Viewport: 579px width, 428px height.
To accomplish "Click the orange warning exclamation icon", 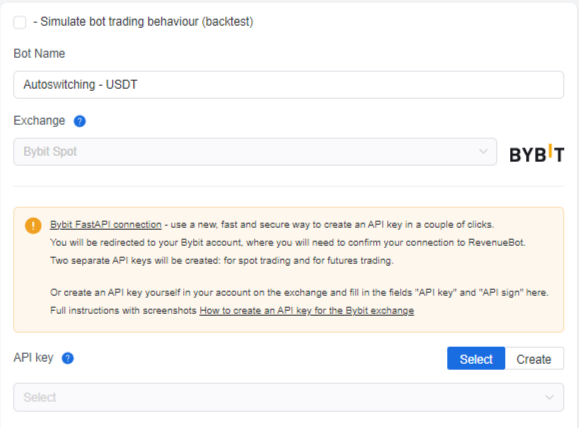I will pyautogui.click(x=33, y=225).
